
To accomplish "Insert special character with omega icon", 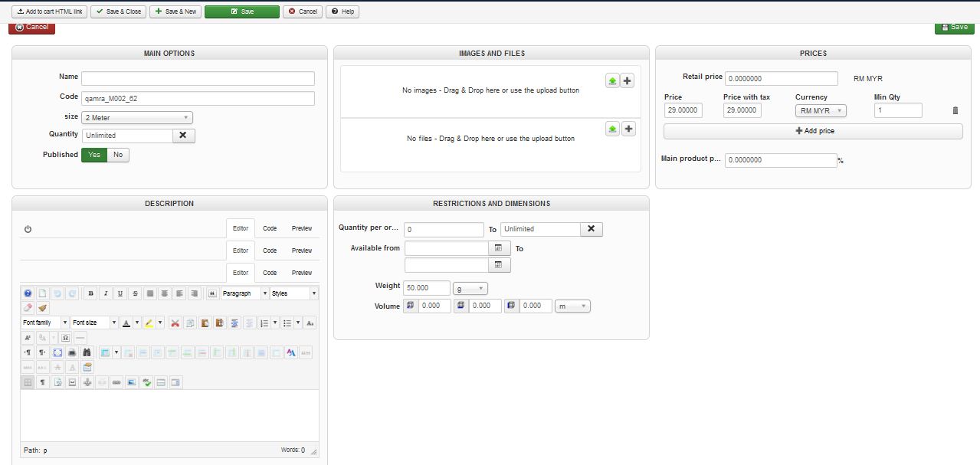I will [x=66, y=338].
